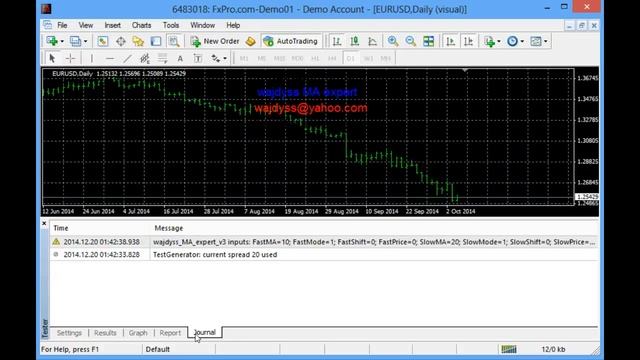Viewport: 640px width, 360px height.
Task: Toggle Auto Scroll chart icon
Action: (x=451, y=41)
